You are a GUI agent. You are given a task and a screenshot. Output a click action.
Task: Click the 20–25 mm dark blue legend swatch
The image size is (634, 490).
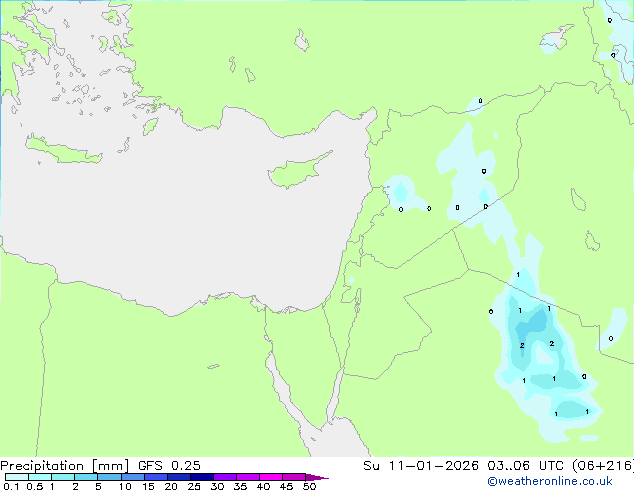pos(178,477)
